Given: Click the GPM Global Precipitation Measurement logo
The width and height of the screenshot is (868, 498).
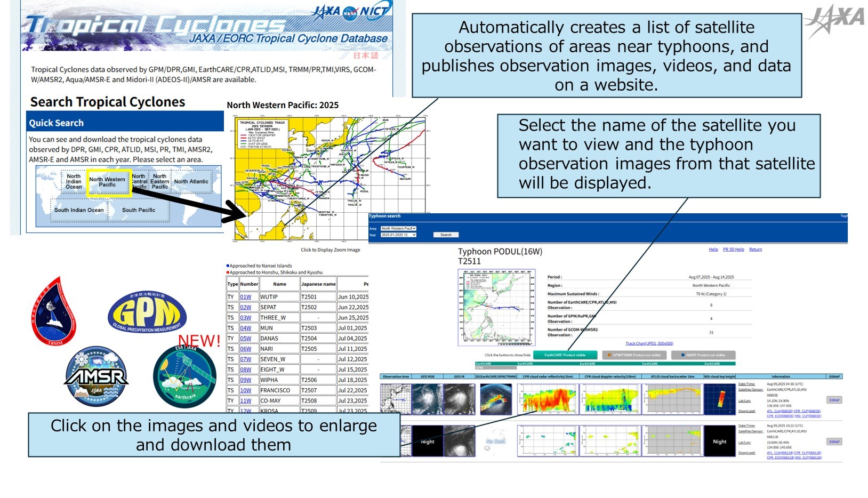Looking at the screenshot, I should tap(147, 313).
